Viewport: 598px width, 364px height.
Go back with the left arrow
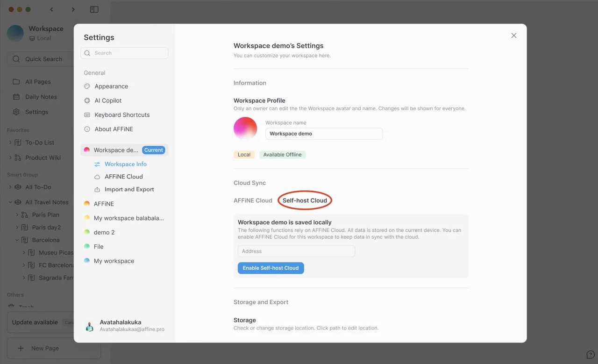coord(51,9)
